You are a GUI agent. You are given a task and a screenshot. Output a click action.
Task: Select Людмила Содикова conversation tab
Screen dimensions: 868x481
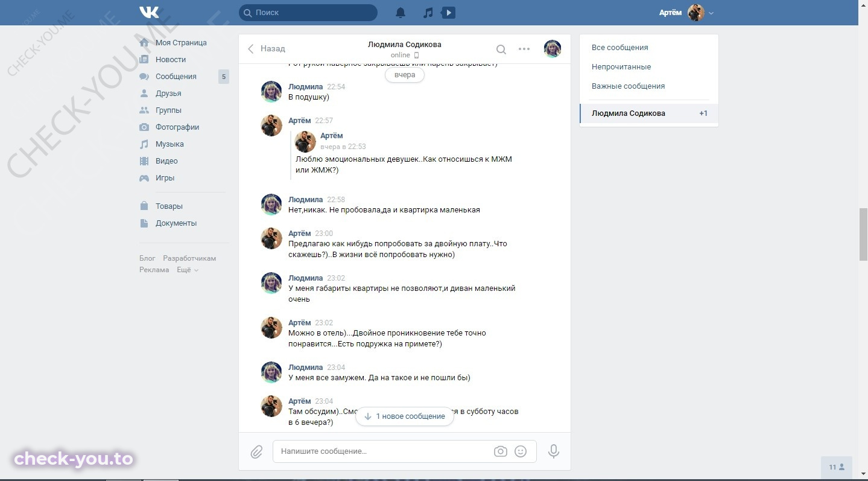click(649, 113)
